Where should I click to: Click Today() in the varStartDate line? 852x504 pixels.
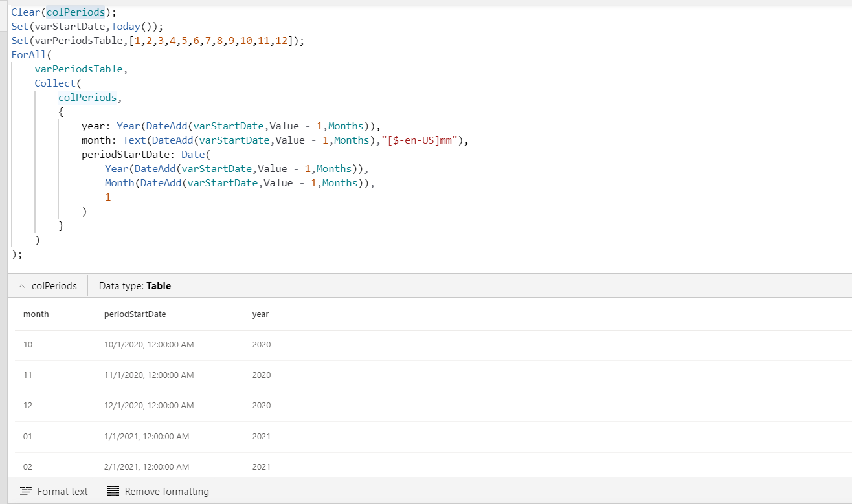[x=134, y=27]
